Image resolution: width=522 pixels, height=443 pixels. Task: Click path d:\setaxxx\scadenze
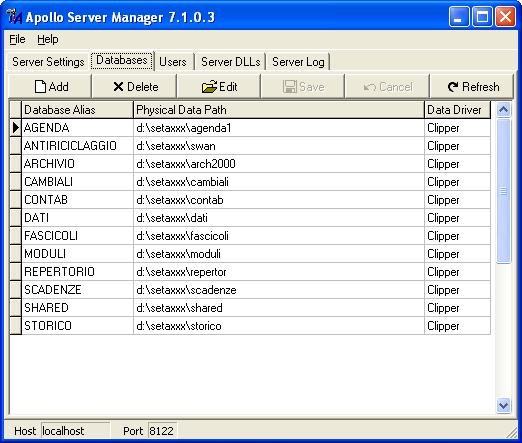(x=279, y=290)
